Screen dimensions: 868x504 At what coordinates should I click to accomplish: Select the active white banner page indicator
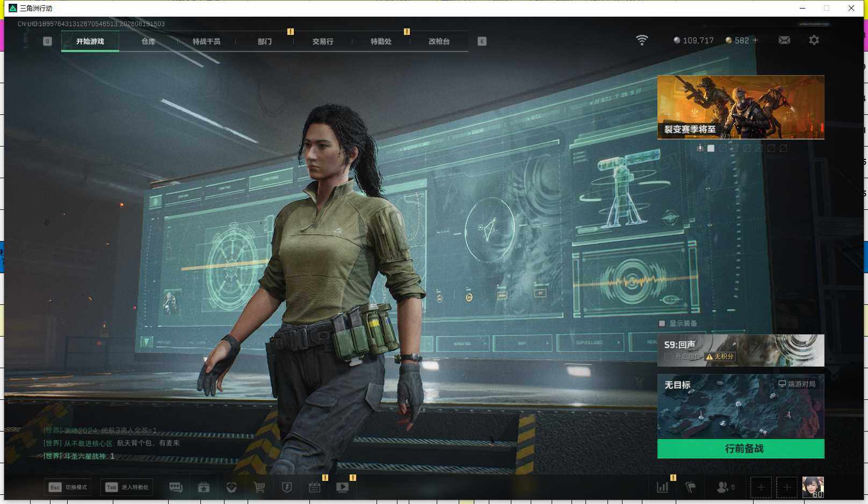pyautogui.click(x=711, y=148)
